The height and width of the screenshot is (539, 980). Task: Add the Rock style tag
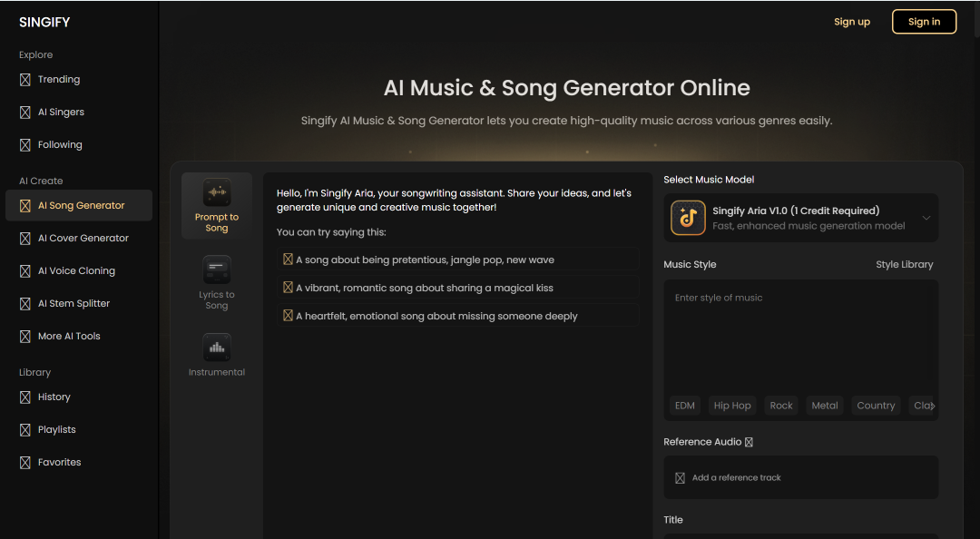(x=781, y=406)
